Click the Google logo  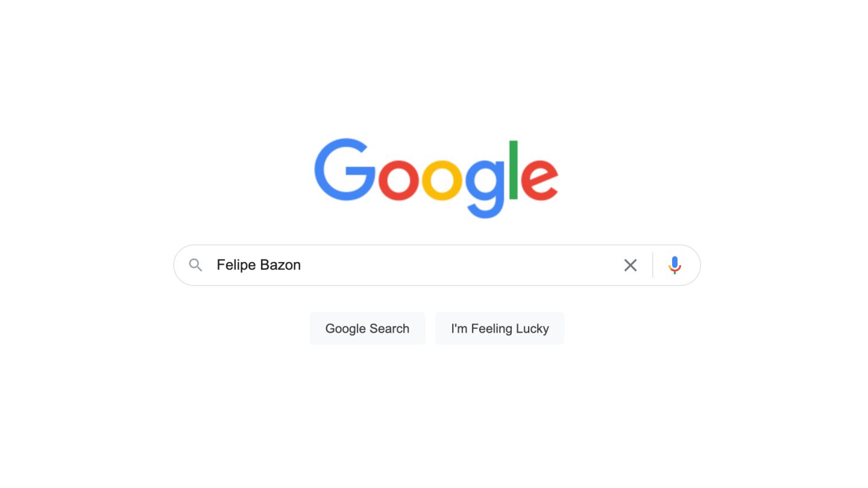click(436, 178)
